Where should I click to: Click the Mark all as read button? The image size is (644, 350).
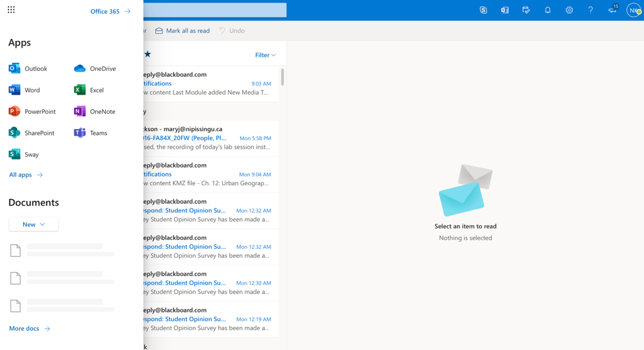(x=182, y=31)
